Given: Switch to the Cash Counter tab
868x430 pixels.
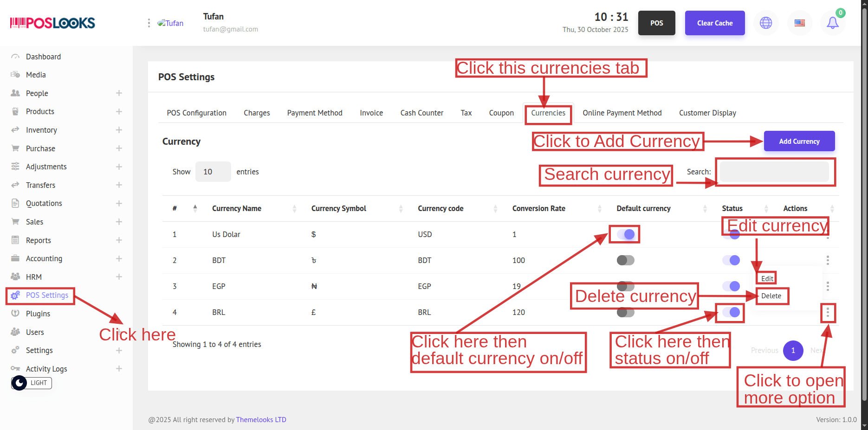Looking at the screenshot, I should point(421,113).
